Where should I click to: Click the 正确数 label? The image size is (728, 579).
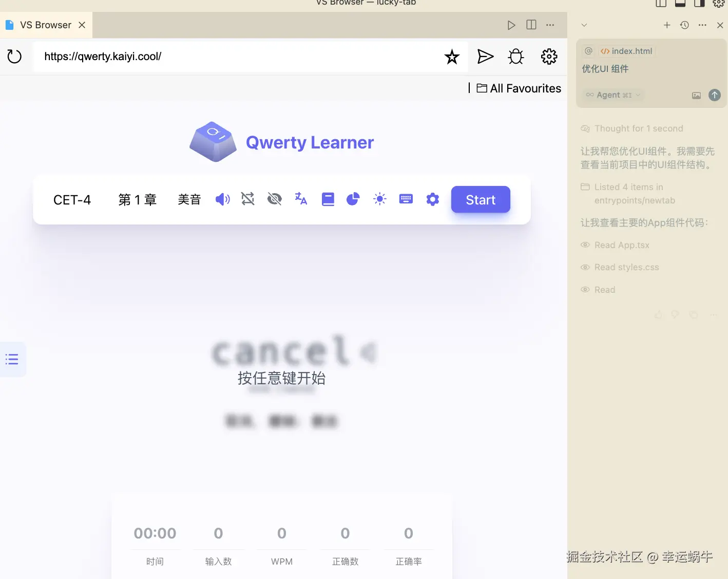tap(345, 562)
